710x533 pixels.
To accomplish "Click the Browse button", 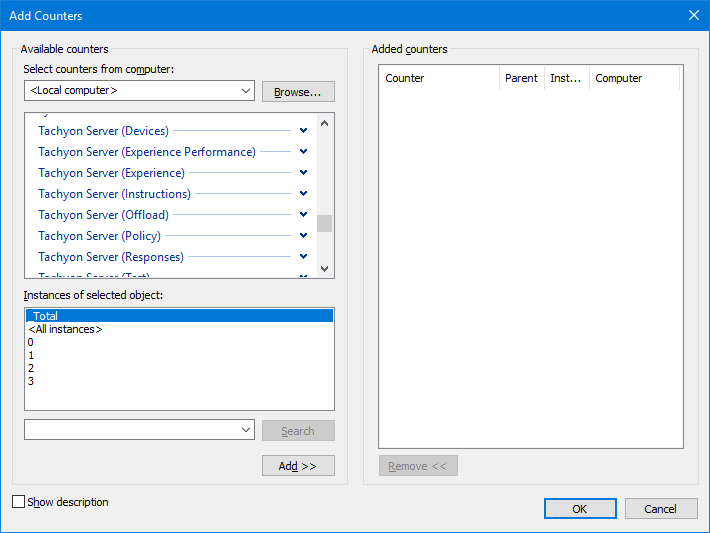I will pyautogui.click(x=298, y=92).
